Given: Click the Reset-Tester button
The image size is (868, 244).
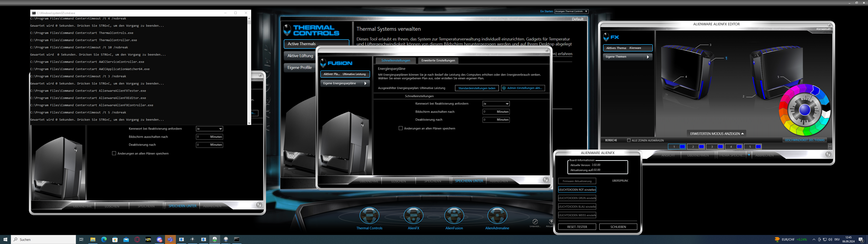Looking at the screenshot, I should point(577,227).
